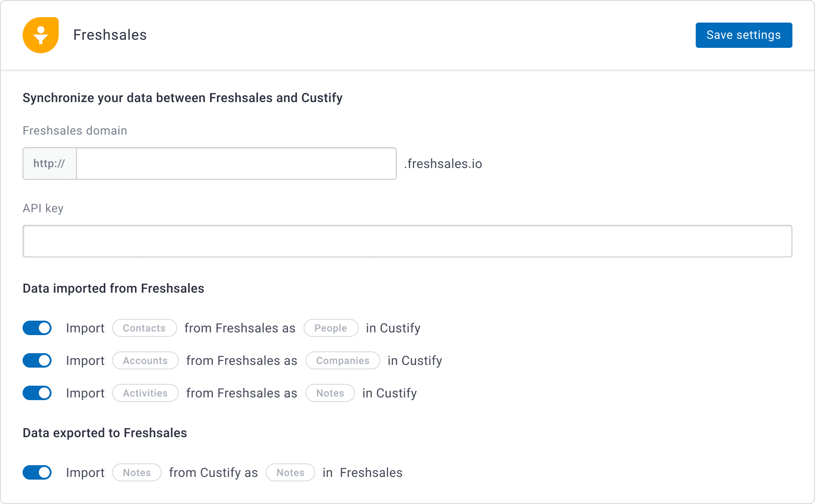Image resolution: width=815 pixels, height=504 pixels.
Task: Toggle the Accounts import switch off
Action: (37, 360)
